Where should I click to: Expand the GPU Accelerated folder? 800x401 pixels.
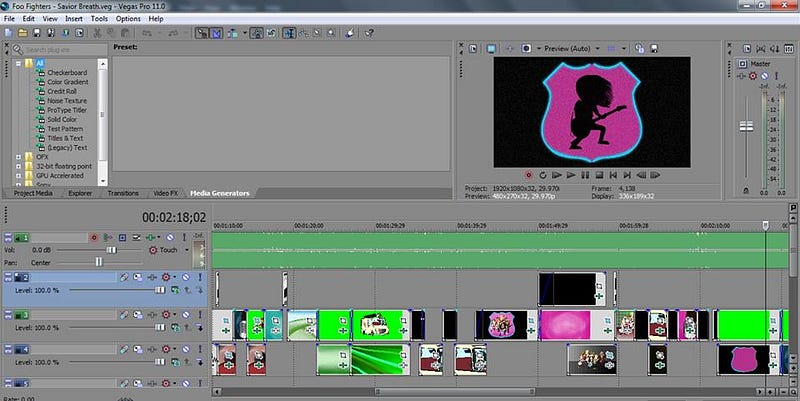pyautogui.click(x=19, y=176)
